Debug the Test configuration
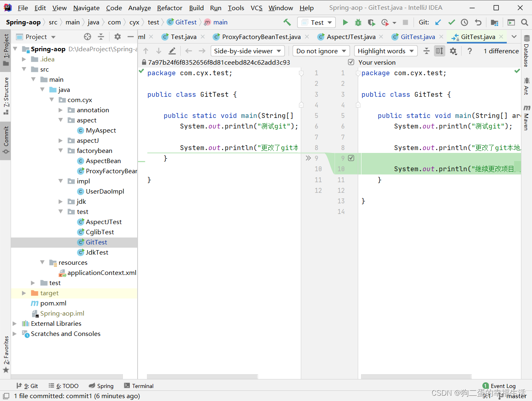 (x=358, y=22)
